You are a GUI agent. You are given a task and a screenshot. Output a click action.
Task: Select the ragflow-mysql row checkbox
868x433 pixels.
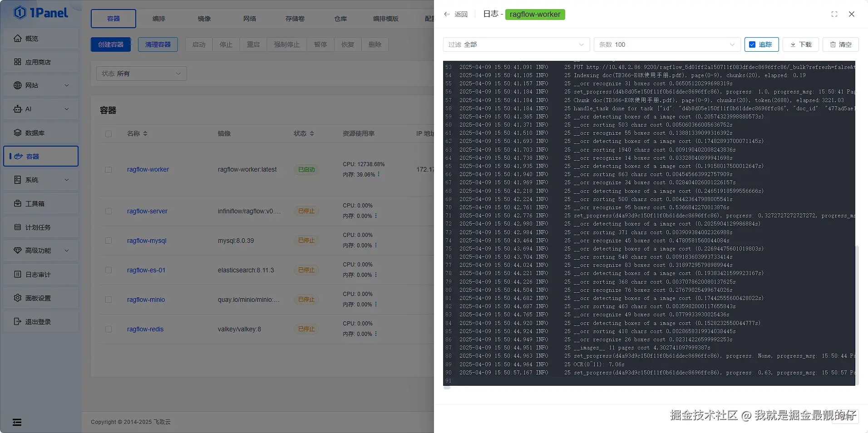coord(108,241)
